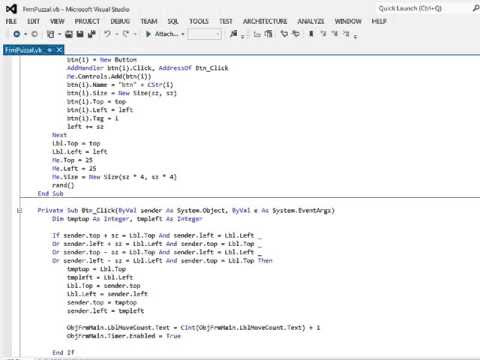Click the Navigate Forward toolbar icon
This screenshot has height=360, width=480.
35,34
